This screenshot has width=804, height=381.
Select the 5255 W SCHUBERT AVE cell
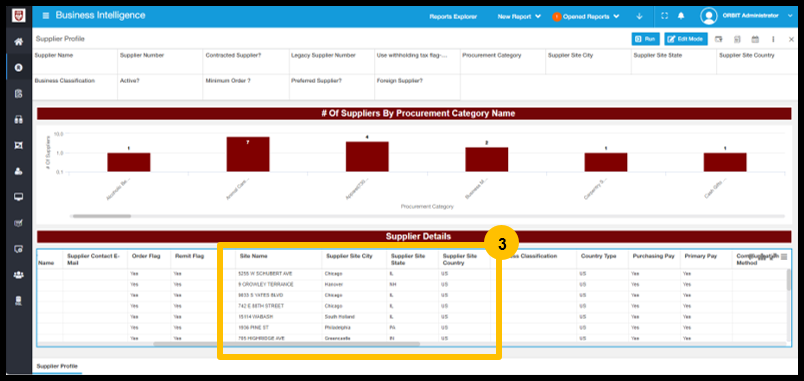tap(279, 274)
